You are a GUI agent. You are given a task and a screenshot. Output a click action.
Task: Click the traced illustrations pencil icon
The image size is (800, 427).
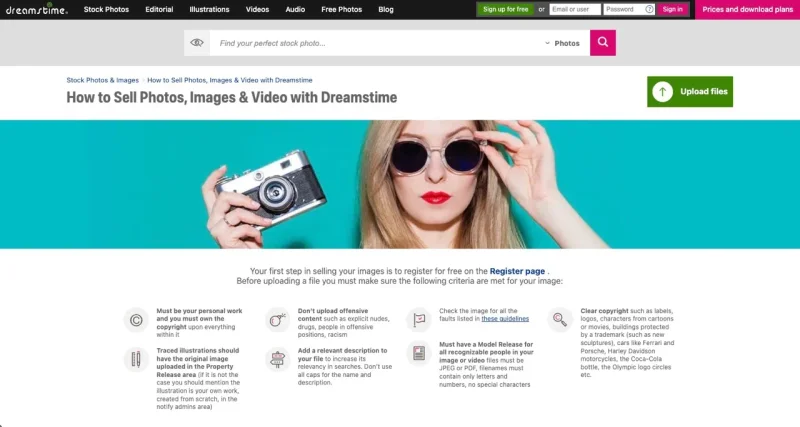tap(136, 359)
